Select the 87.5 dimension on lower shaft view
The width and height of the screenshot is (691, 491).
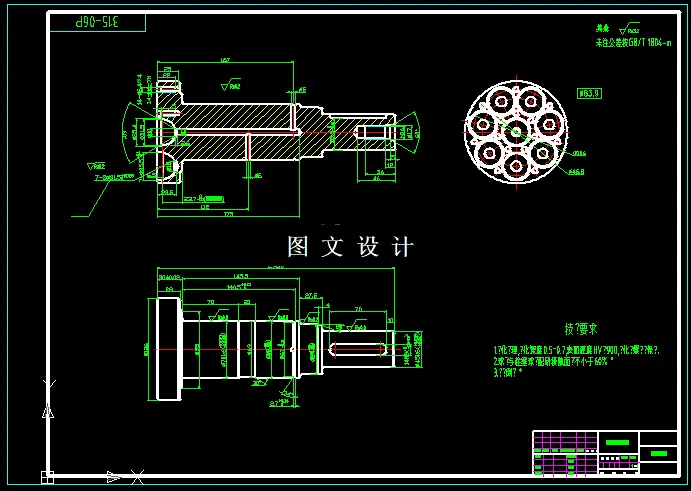[x=311, y=296]
